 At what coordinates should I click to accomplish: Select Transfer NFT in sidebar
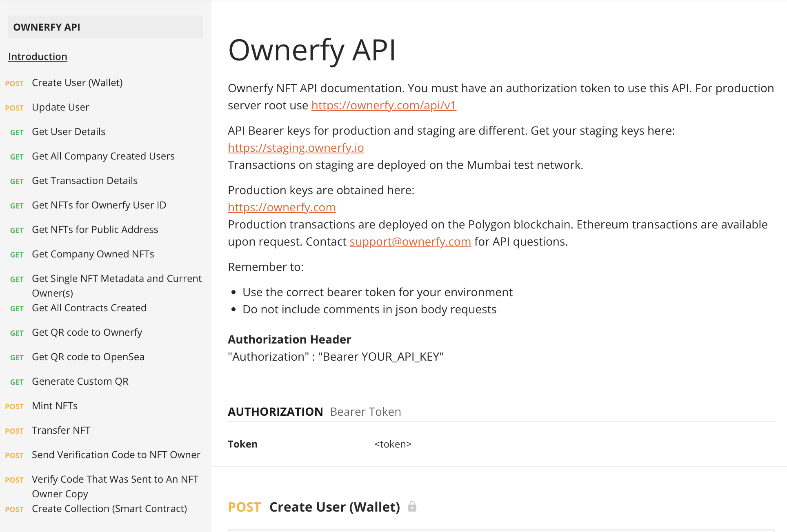pyautogui.click(x=61, y=430)
